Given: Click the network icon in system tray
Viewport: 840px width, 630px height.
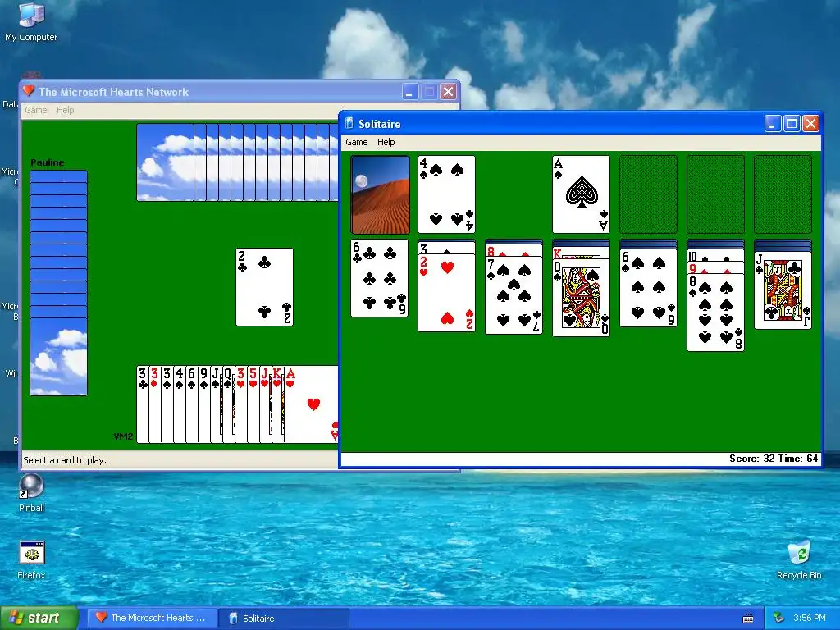Looking at the screenshot, I should pyautogui.click(x=778, y=619).
